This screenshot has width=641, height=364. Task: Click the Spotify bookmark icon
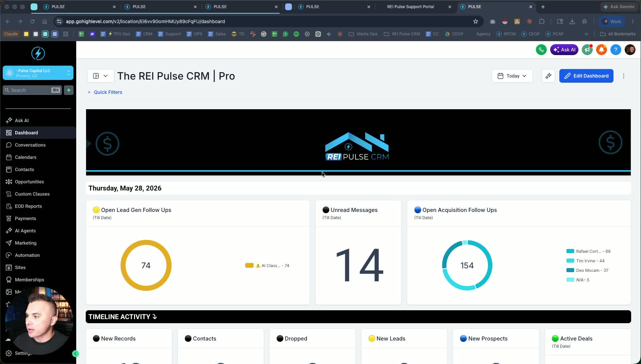296,34
